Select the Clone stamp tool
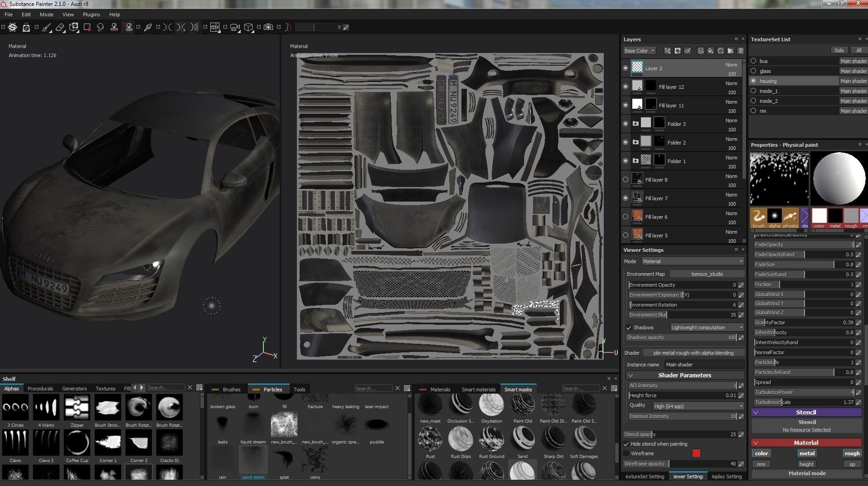Image resolution: width=868 pixels, height=486 pixels. click(114, 28)
